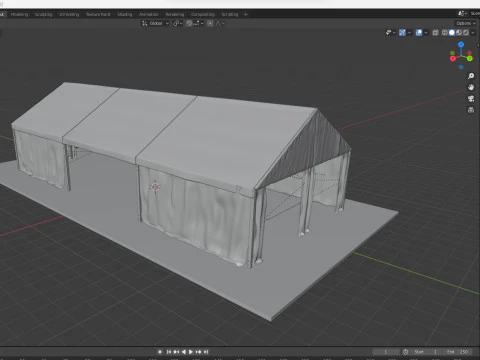480x360 pixels.
Task: Jump to the previous keyframe
Action: [x=176, y=352]
